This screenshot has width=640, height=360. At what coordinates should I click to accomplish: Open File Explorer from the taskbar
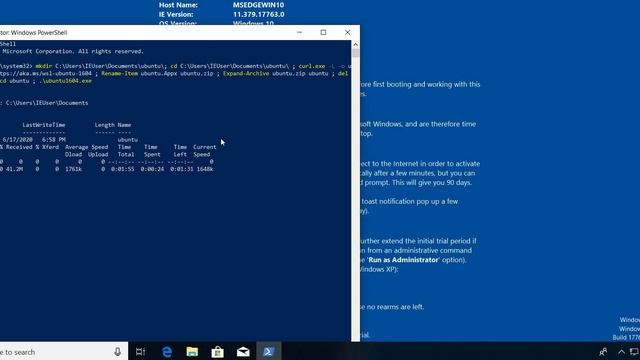[x=192, y=351]
